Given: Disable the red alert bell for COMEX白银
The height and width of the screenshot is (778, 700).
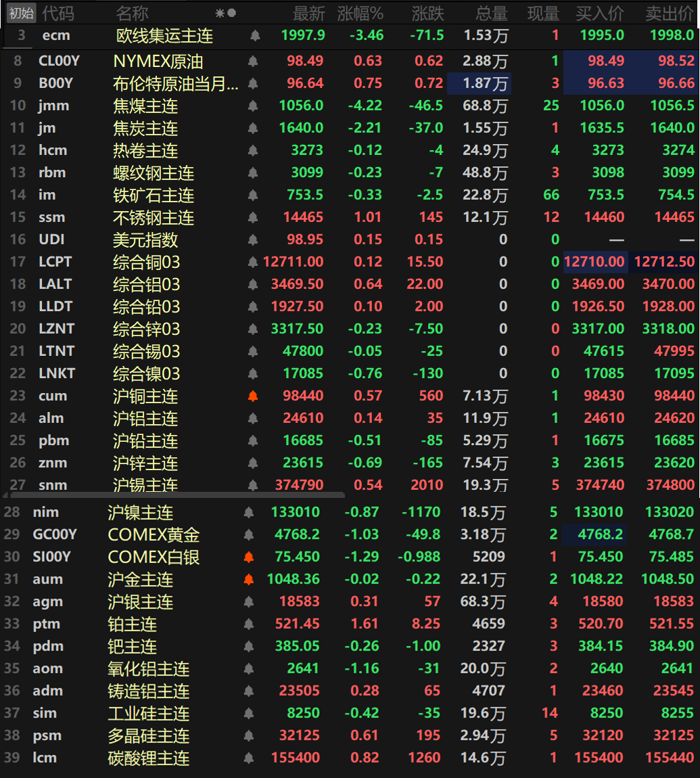Looking at the screenshot, I should [x=248, y=557].
